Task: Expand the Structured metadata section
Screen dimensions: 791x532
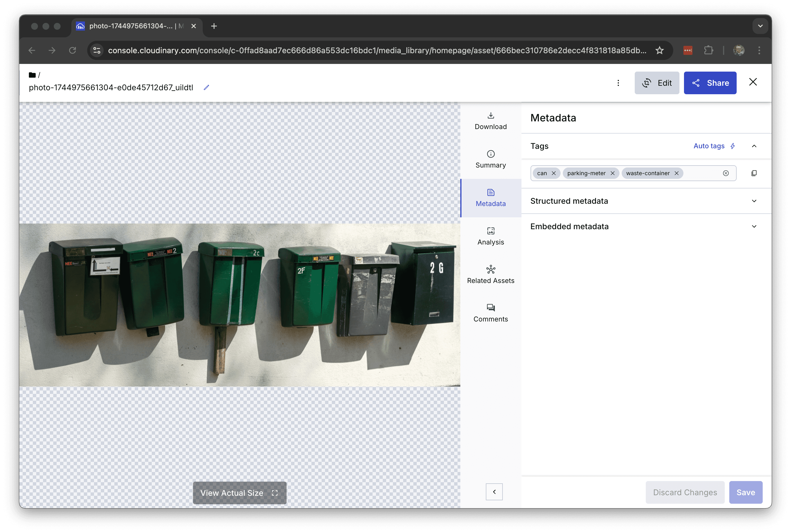Action: point(754,201)
